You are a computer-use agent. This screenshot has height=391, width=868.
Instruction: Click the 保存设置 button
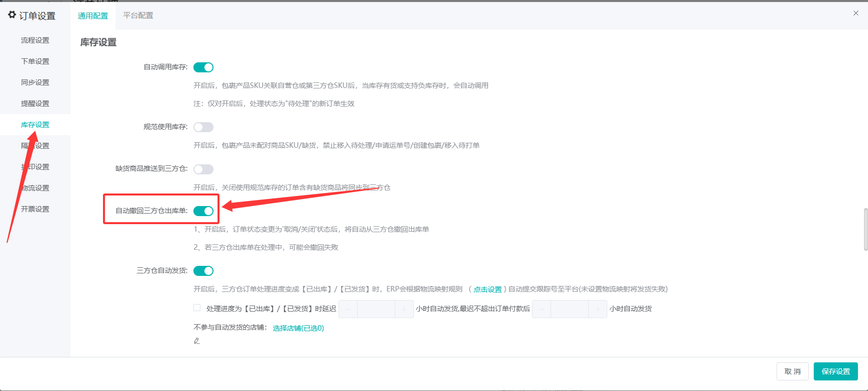click(x=836, y=371)
